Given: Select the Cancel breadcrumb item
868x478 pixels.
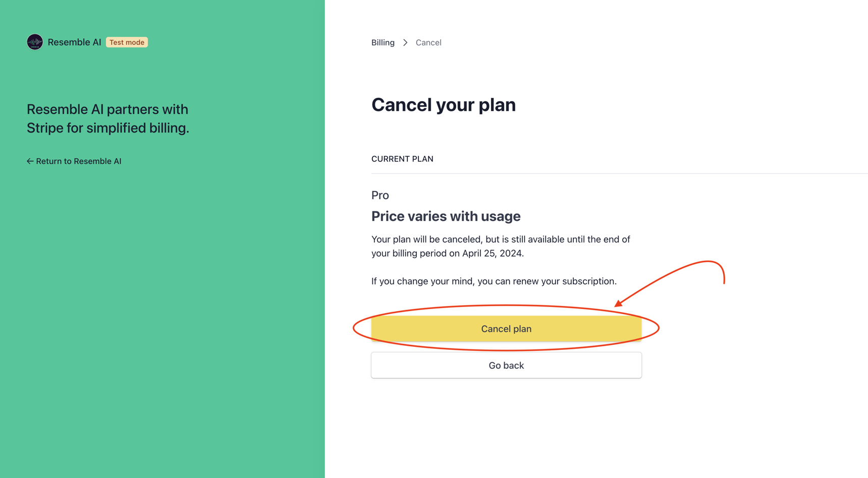Looking at the screenshot, I should click(x=428, y=42).
